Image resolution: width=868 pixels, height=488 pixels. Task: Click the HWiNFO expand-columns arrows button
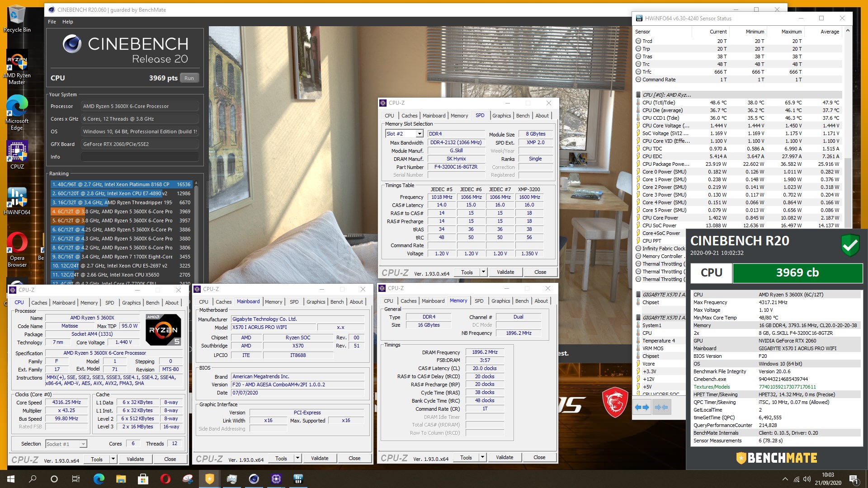[x=642, y=407]
